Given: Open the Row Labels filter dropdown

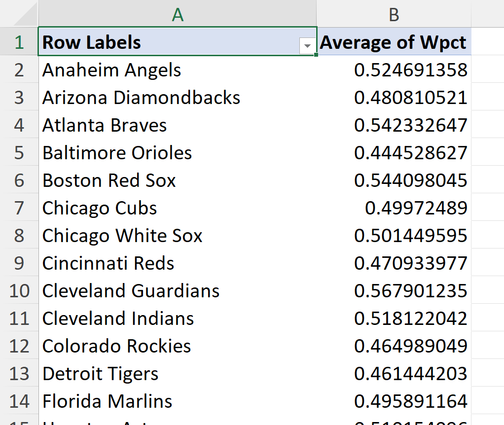Looking at the screenshot, I should tap(308, 46).
